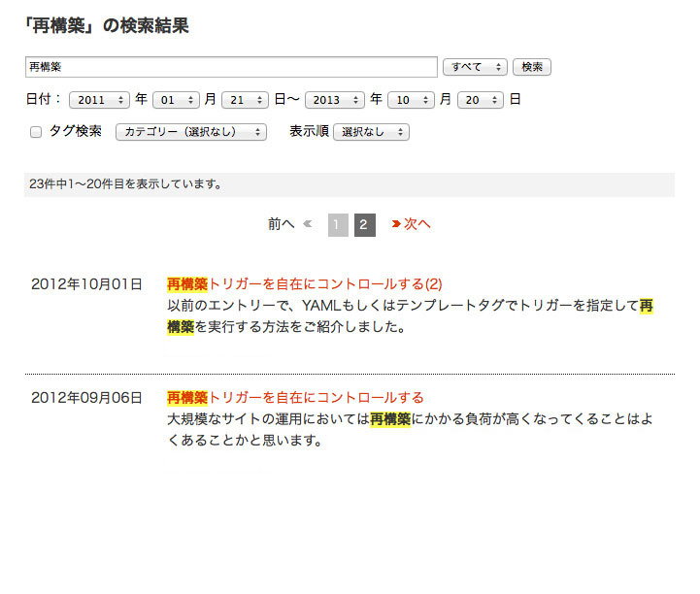Go to page 1 of results
Image resolution: width=700 pixels, height=594 pixels.
[338, 225]
